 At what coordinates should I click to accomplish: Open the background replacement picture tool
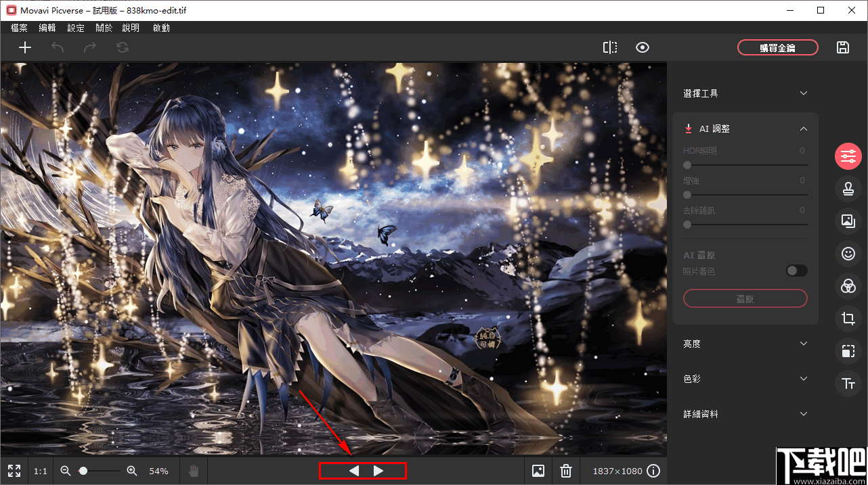pyautogui.click(x=848, y=221)
